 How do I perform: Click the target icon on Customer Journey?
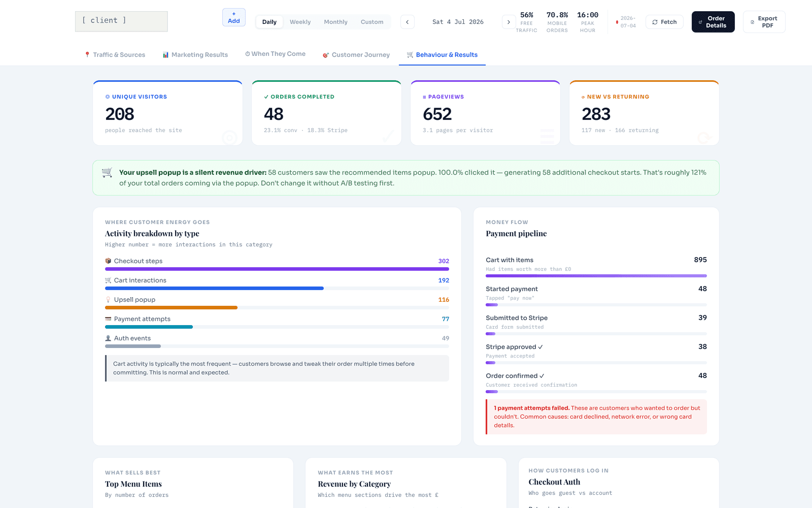pos(326,55)
